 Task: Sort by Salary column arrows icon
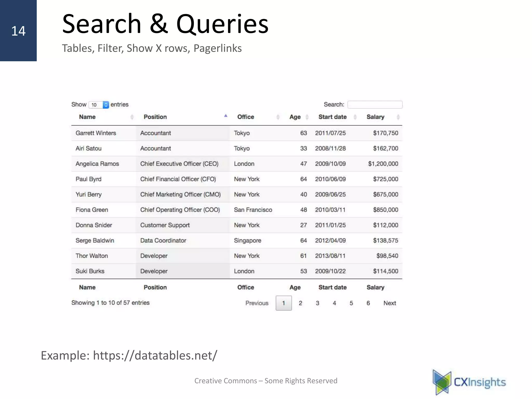[x=398, y=117]
